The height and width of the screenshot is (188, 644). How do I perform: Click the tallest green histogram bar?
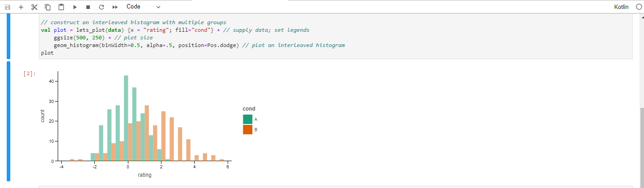click(x=126, y=118)
